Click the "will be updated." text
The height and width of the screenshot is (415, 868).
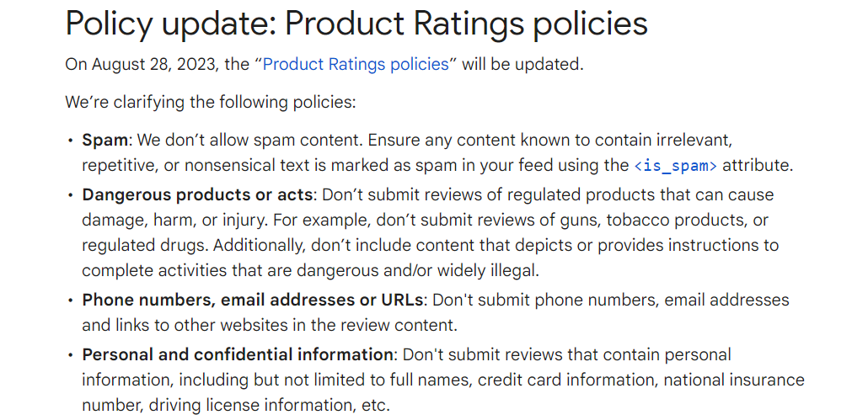pyautogui.click(x=523, y=65)
